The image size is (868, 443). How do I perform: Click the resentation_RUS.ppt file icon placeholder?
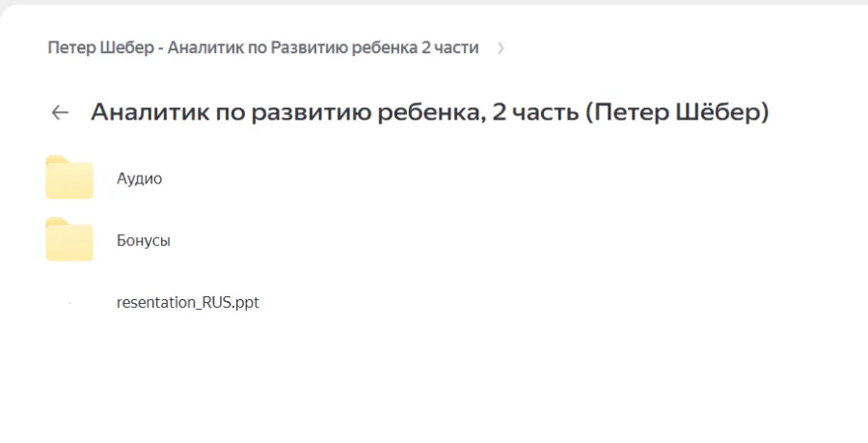[69, 303]
